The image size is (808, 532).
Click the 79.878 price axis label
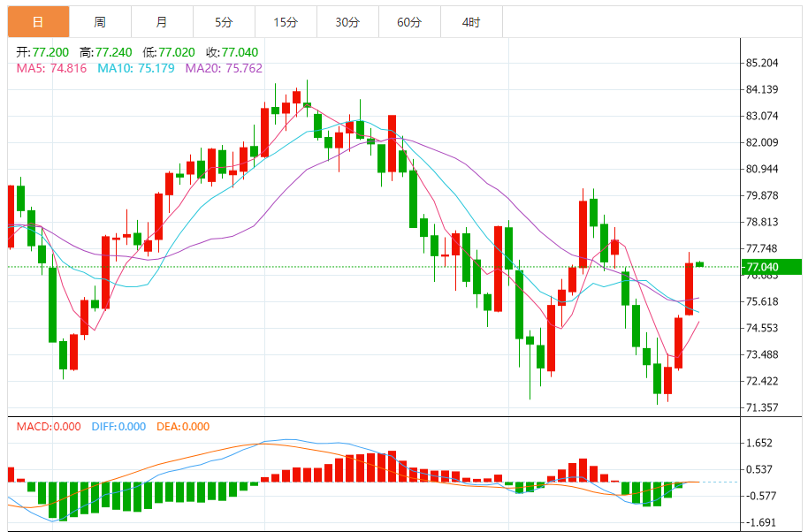coord(762,195)
